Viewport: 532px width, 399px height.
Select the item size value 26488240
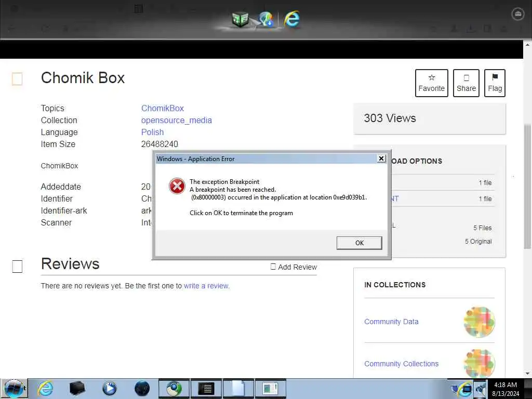(x=159, y=144)
